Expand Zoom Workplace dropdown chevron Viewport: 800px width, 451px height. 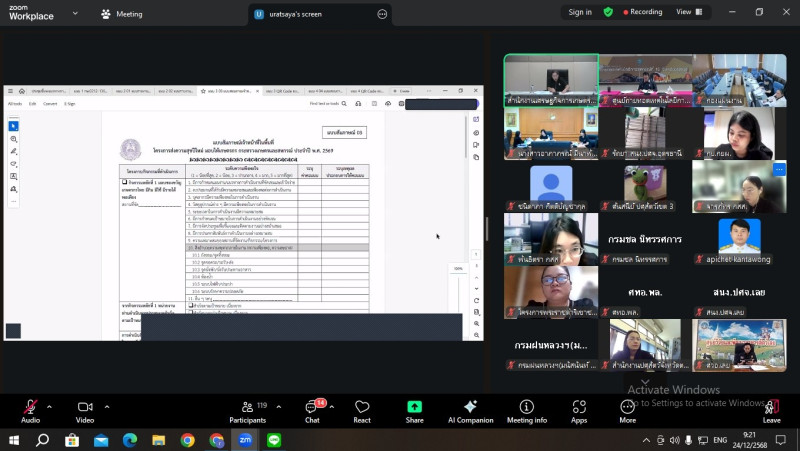[x=69, y=14]
